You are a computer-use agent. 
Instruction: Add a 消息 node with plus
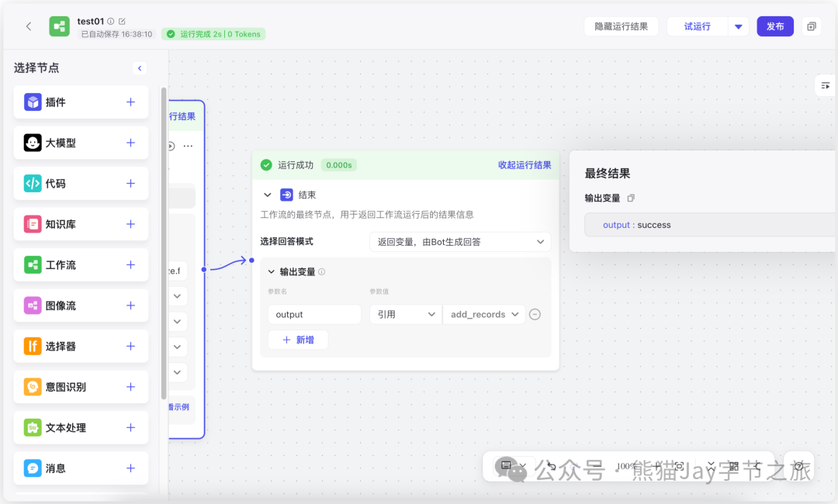(130, 468)
